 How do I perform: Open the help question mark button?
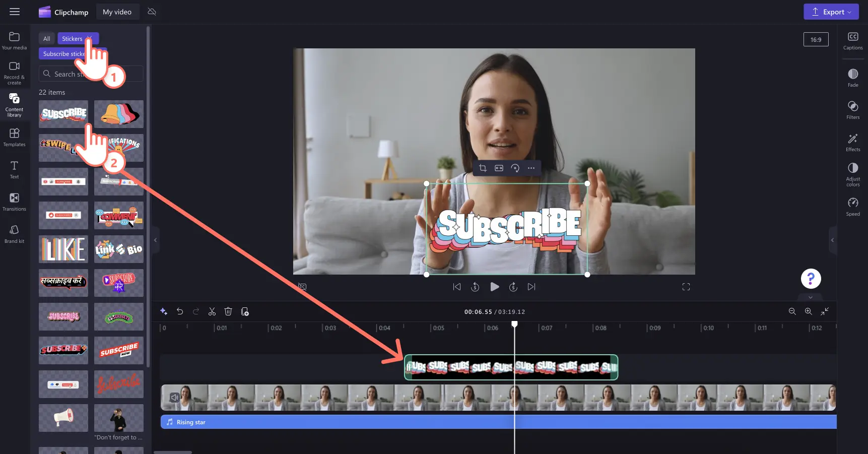[811, 278]
